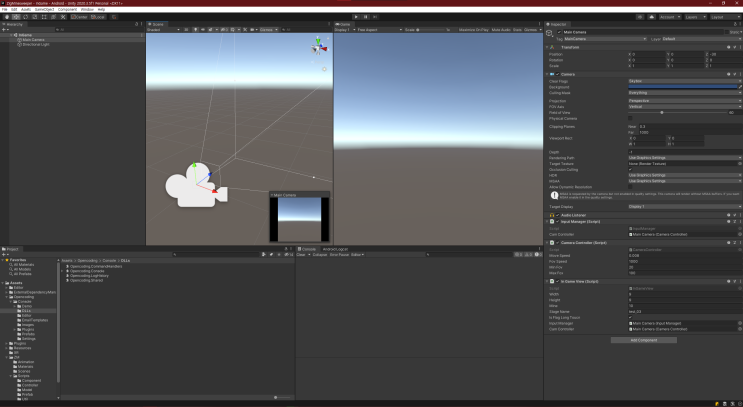
Task: Open the Tag dropdown showing MainCamera
Action: (605, 39)
